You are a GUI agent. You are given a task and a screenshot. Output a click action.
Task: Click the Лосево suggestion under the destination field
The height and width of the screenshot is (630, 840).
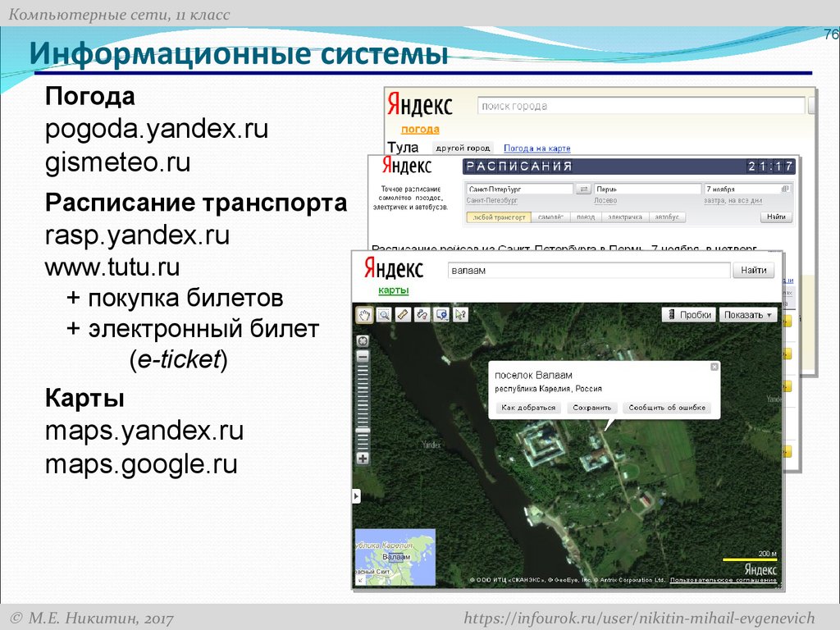point(605,200)
